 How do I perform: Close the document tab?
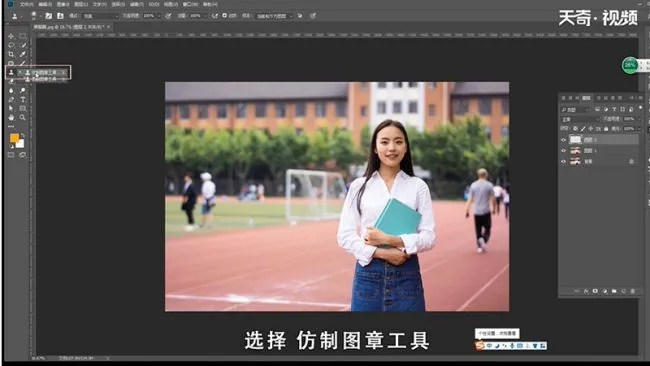point(109,27)
